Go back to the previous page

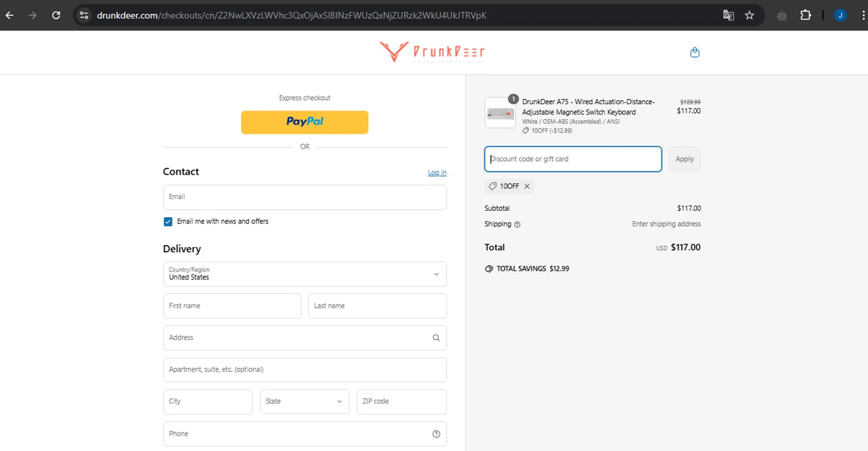[x=10, y=16]
